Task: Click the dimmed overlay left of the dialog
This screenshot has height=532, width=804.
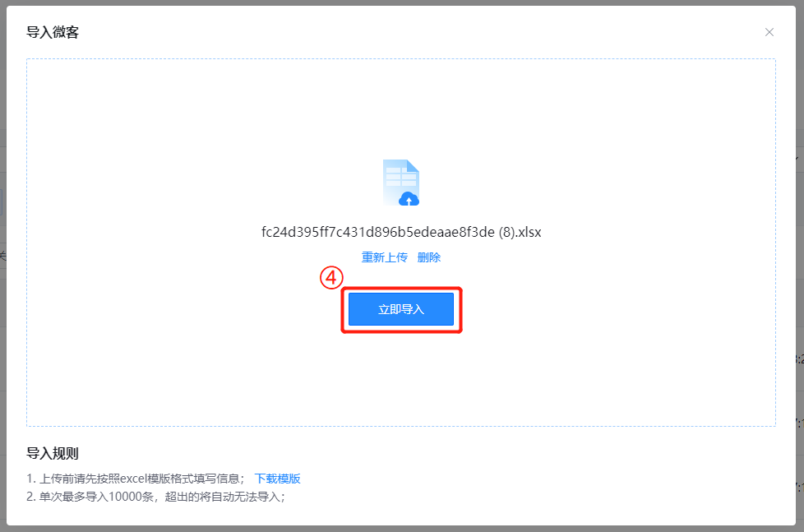Action: [3, 308]
